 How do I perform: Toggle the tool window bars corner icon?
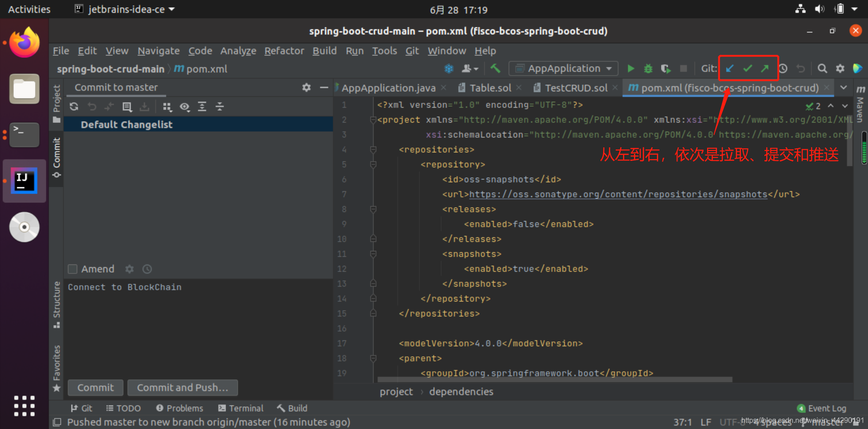click(57, 422)
